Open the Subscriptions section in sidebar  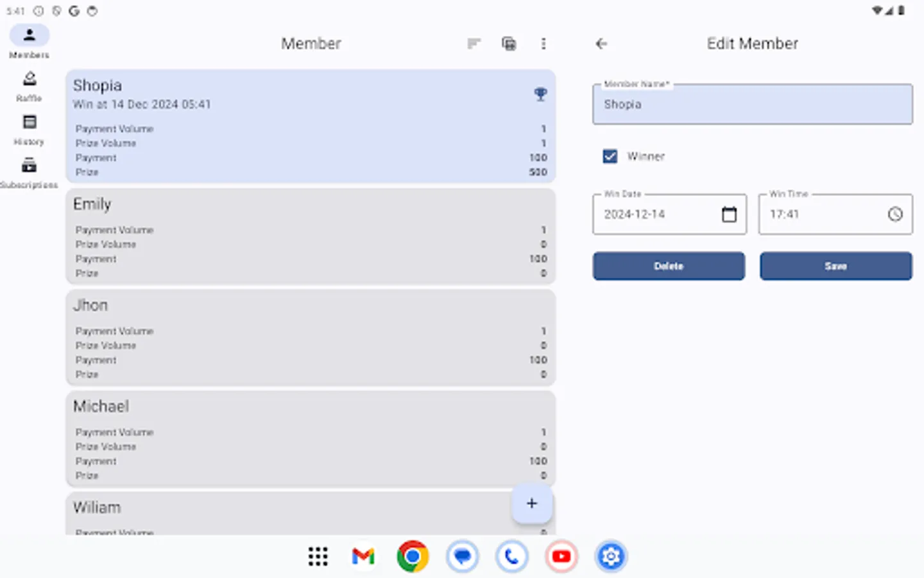[x=29, y=174]
